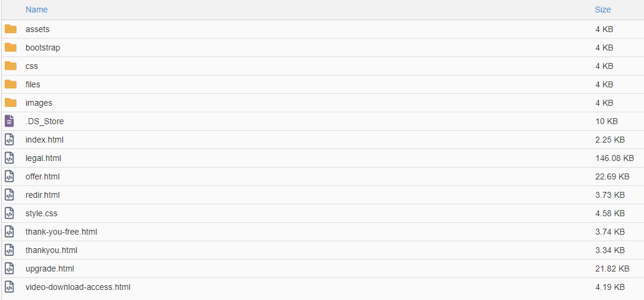Click the files folder icon
The width and height of the screenshot is (644, 300).
pyautogui.click(x=11, y=84)
